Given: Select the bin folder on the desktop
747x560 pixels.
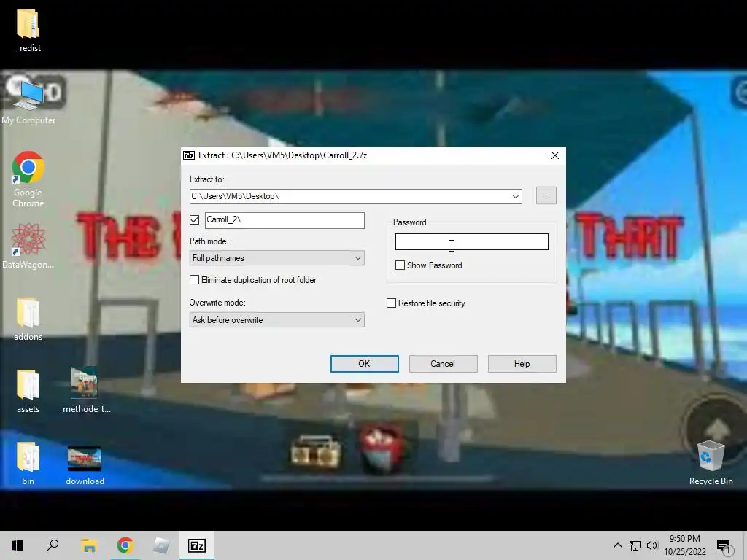Looking at the screenshot, I should point(28,464).
